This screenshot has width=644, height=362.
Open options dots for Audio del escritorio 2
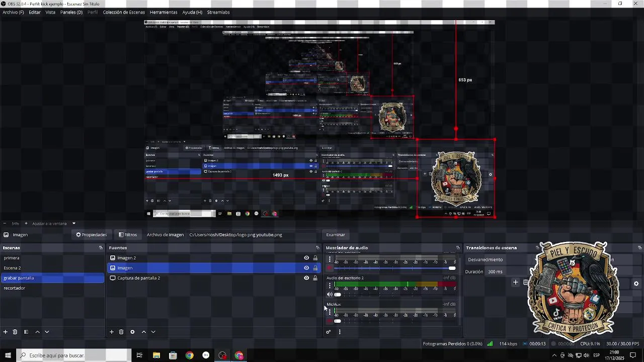[x=330, y=286]
